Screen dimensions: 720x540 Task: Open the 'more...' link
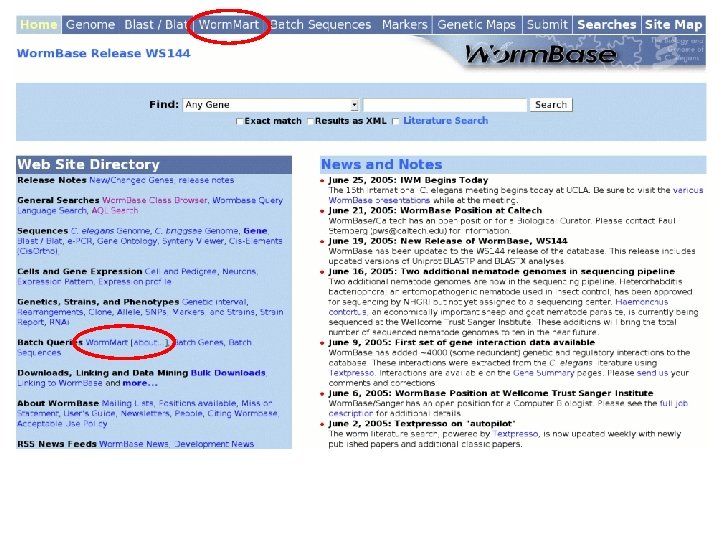tap(140, 383)
